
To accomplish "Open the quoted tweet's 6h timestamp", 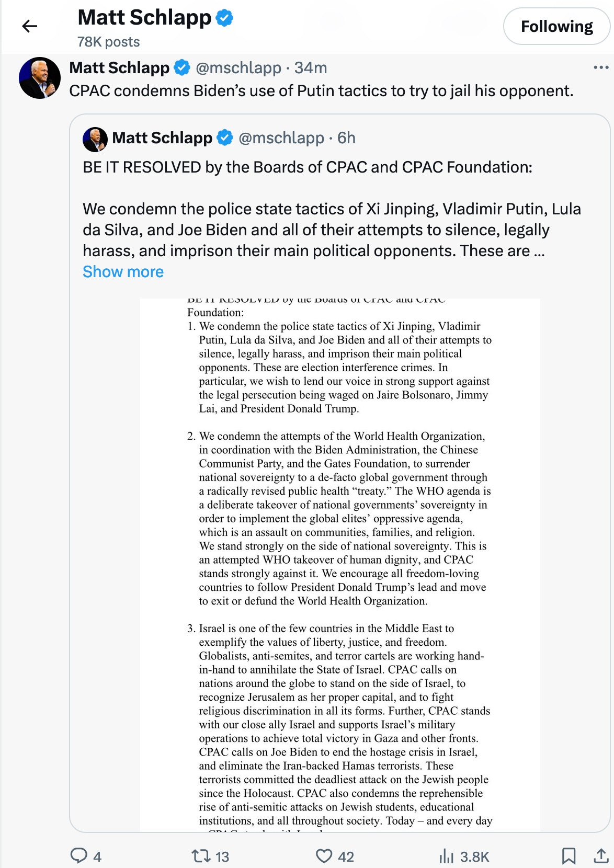I will click(x=346, y=138).
